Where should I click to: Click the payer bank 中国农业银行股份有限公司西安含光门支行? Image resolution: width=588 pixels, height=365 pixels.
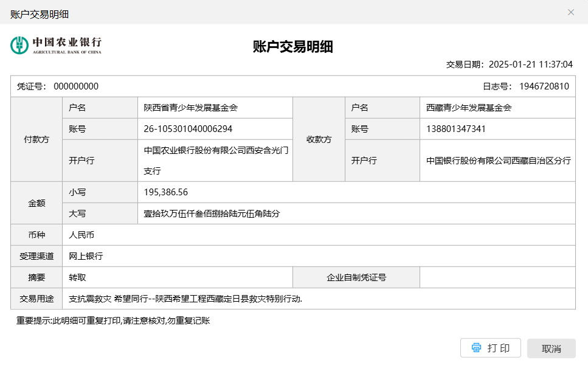click(x=216, y=161)
